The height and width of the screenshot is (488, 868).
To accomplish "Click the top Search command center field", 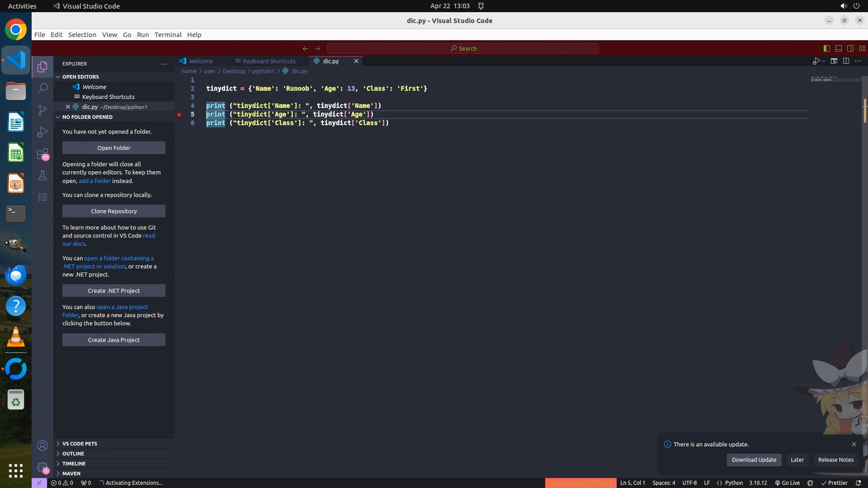I will (463, 48).
